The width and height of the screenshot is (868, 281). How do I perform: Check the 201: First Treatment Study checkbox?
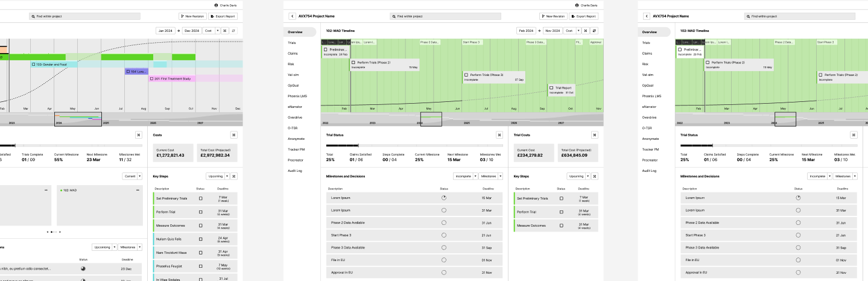tap(151, 78)
